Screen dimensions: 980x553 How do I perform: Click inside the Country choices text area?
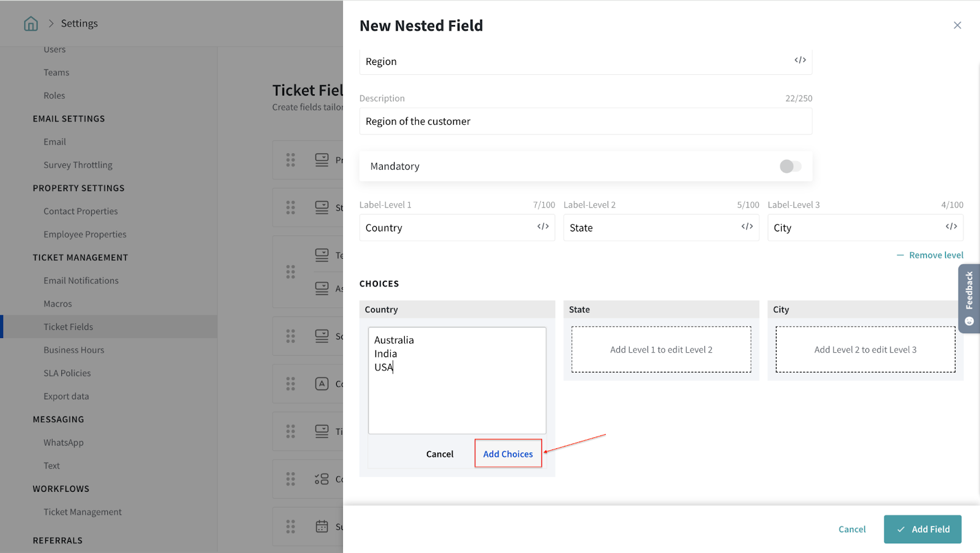coord(456,398)
